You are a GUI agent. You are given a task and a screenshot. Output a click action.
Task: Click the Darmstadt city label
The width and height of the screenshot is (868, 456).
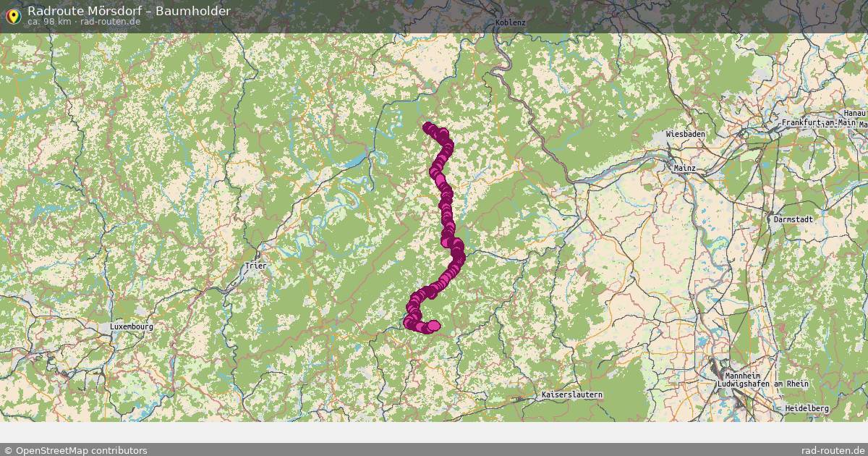pos(792,218)
